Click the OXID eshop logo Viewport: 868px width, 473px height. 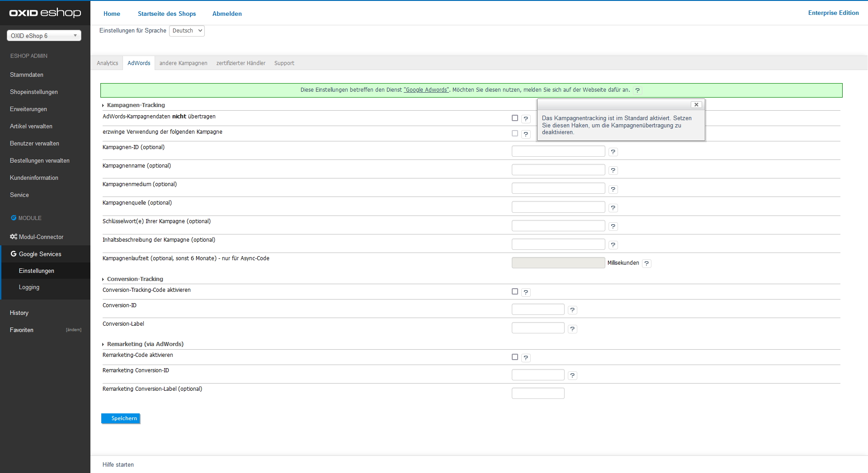click(x=45, y=13)
